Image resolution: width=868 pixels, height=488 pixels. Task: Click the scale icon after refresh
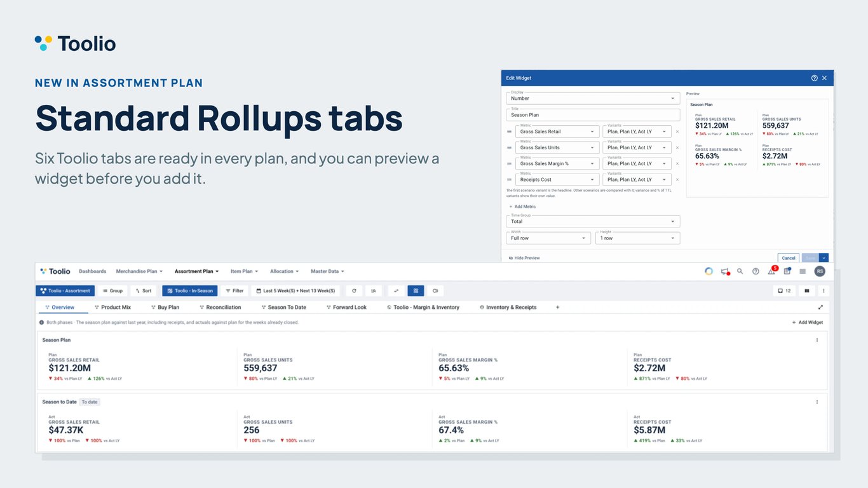point(374,290)
